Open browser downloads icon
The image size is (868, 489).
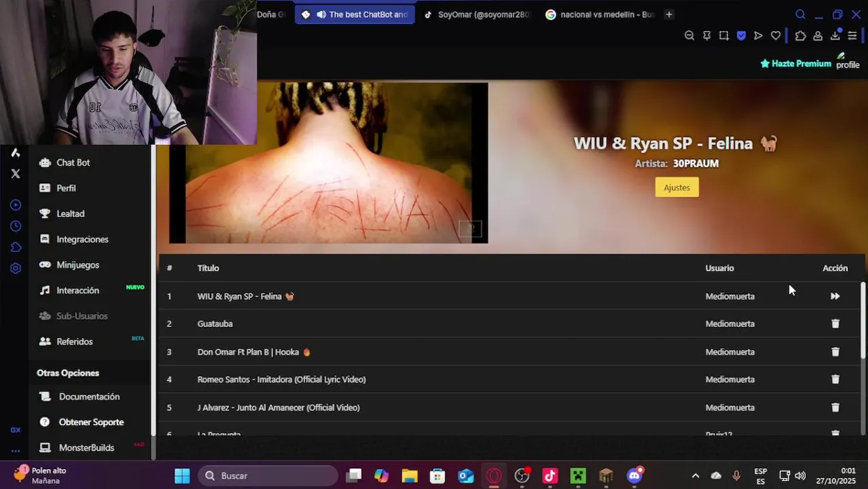point(835,36)
